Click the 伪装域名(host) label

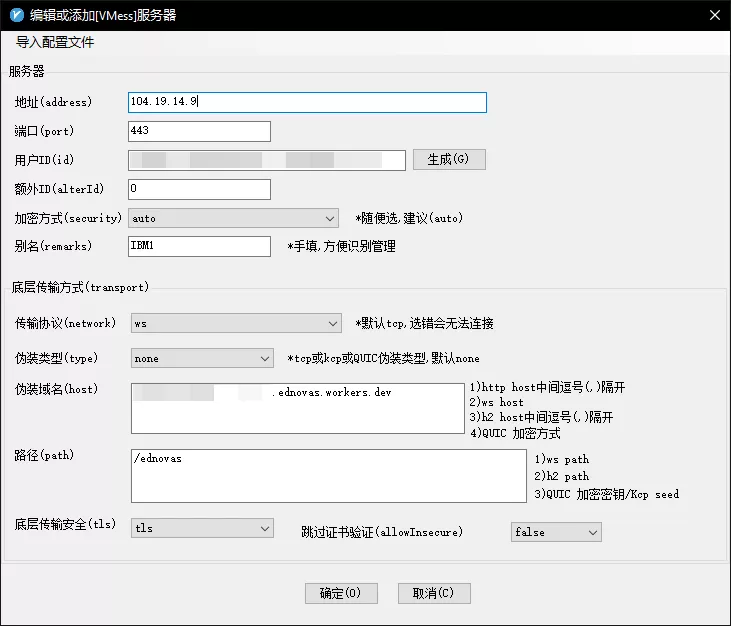pyautogui.click(x=56, y=389)
